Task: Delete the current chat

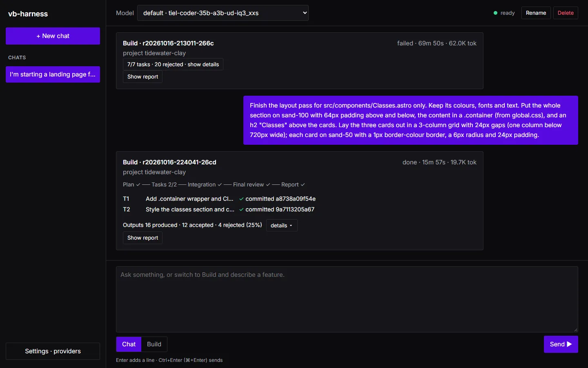Action: point(566,13)
